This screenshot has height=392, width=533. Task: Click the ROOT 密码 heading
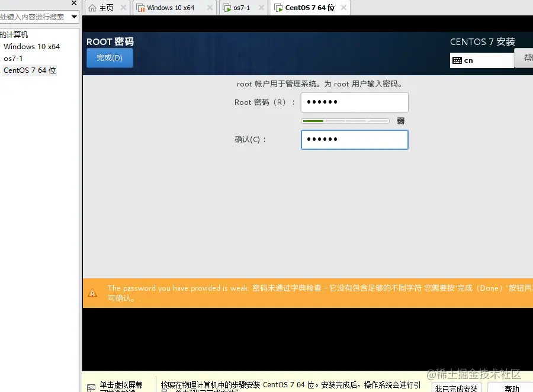point(110,42)
